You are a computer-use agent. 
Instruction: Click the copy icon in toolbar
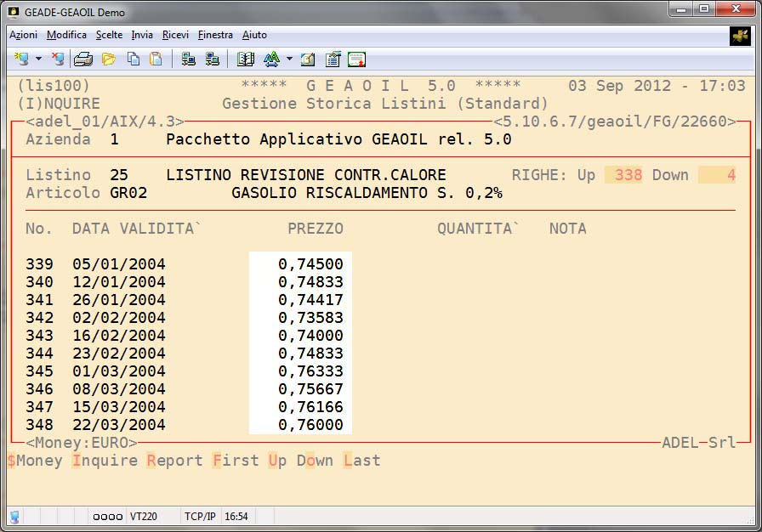click(x=133, y=59)
